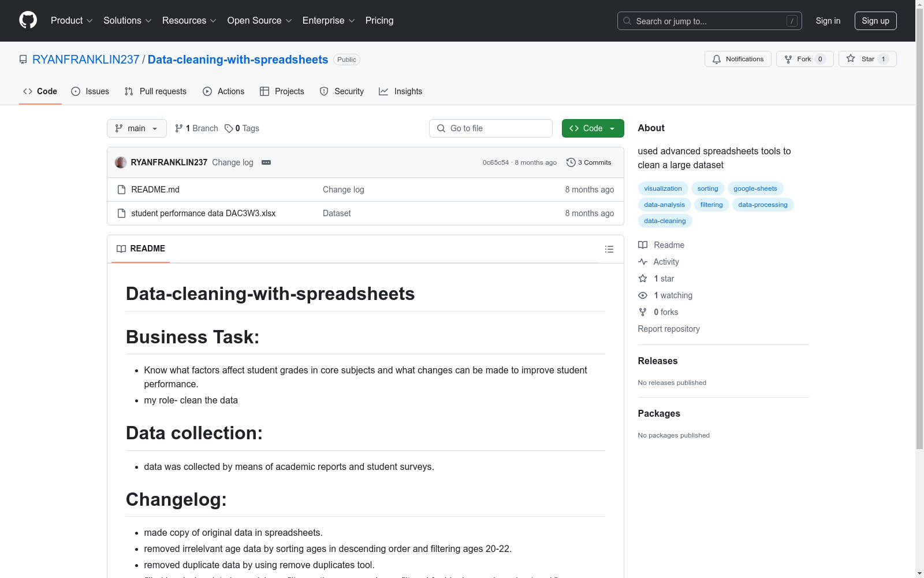Click the Sign in link
This screenshot has width=924, height=578.
click(x=828, y=21)
